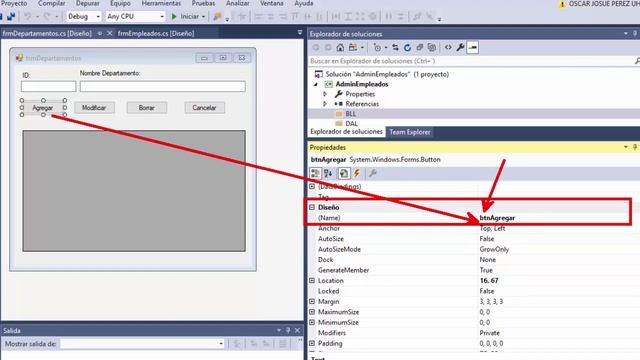Select the Agregar button on the form
This screenshot has width=640, height=360.
tap(43, 108)
